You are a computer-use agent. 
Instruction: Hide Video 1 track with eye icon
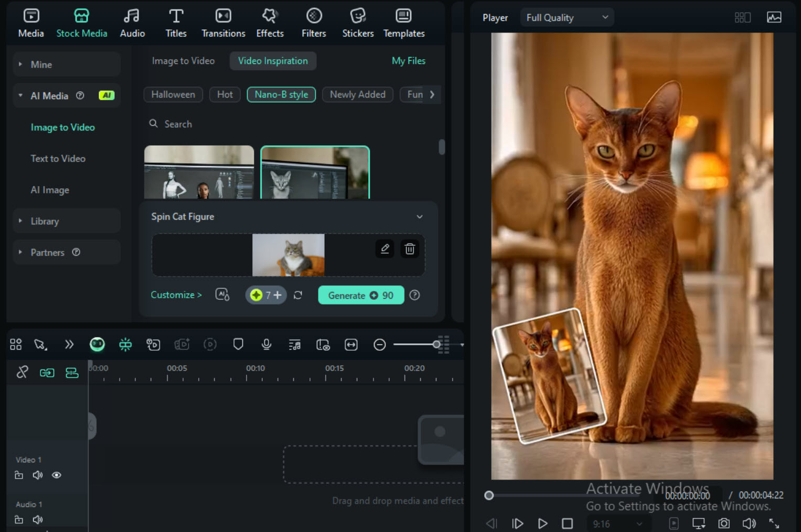click(57, 475)
